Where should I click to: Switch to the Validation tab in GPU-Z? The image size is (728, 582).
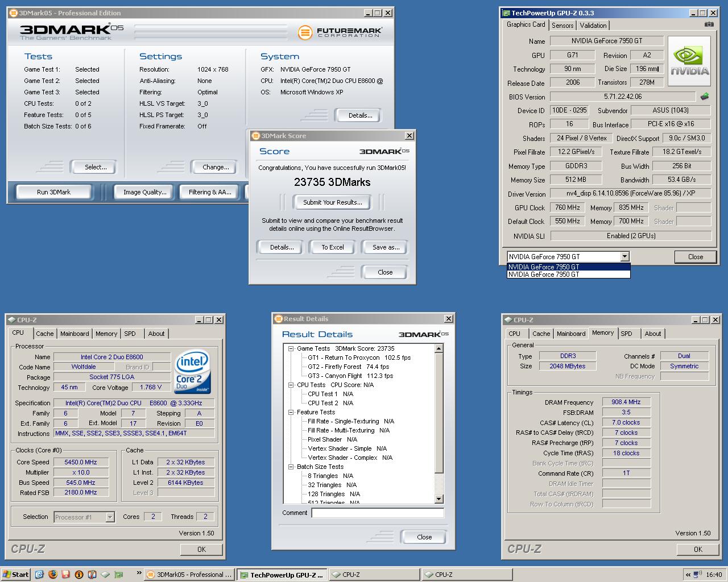[x=593, y=25]
